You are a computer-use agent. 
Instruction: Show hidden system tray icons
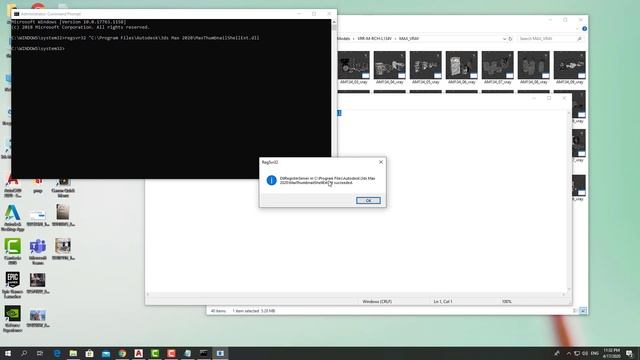(569, 353)
